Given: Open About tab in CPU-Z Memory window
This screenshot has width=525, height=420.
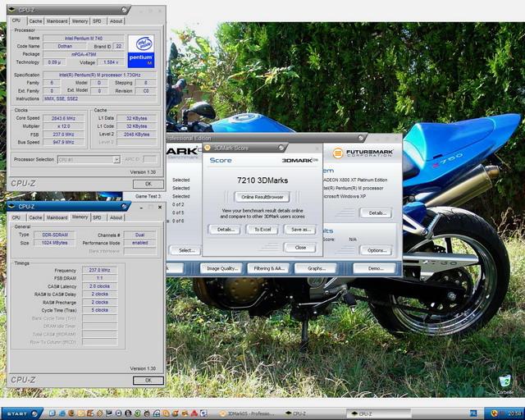Looking at the screenshot, I should pos(116,217).
